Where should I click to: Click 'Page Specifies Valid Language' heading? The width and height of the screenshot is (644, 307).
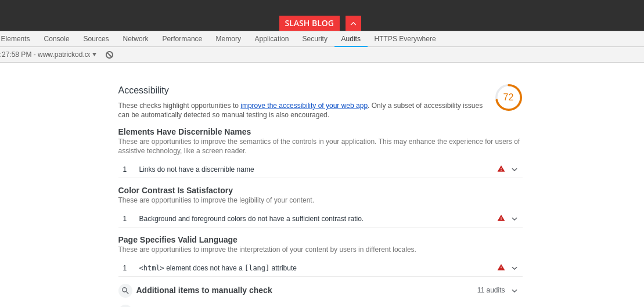click(178, 240)
